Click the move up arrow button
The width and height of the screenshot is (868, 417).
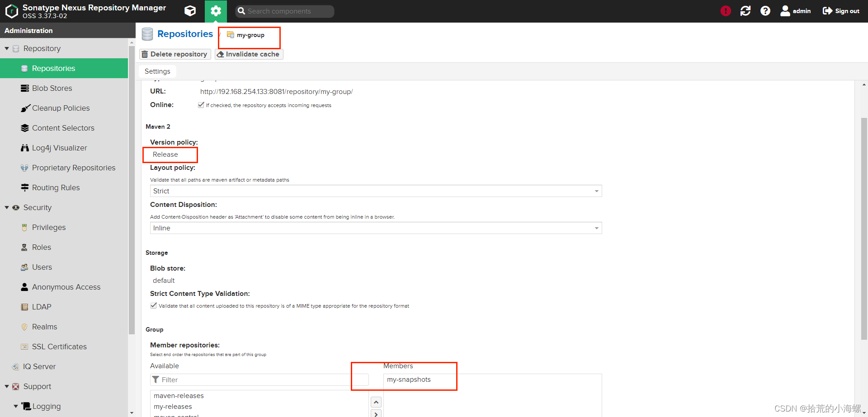376,402
